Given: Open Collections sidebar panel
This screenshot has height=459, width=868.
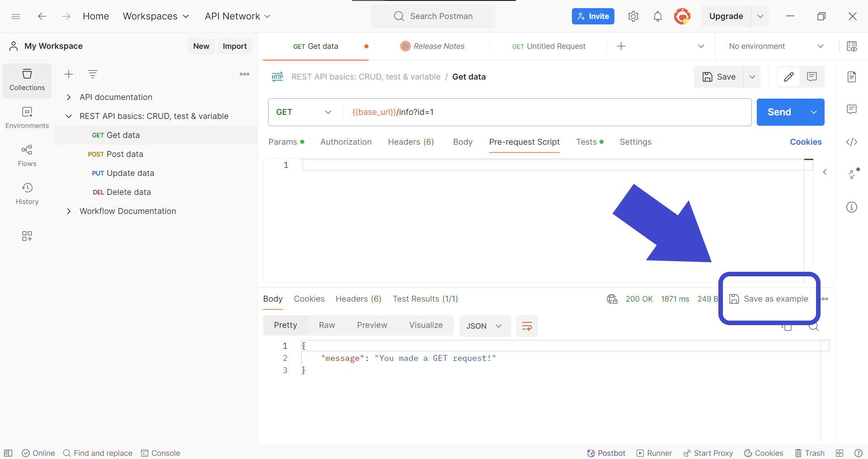Looking at the screenshot, I should click(27, 80).
